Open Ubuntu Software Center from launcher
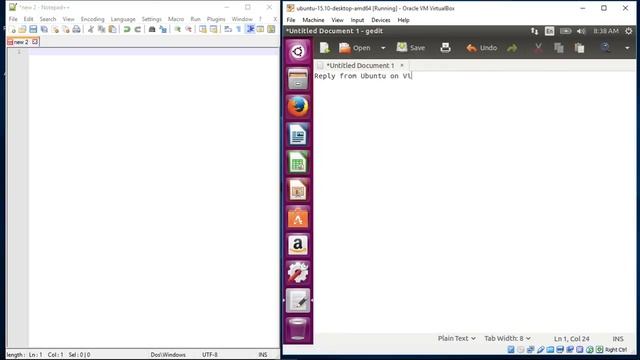Image resolution: width=640 pixels, height=360 pixels. pyautogui.click(x=298, y=218)
